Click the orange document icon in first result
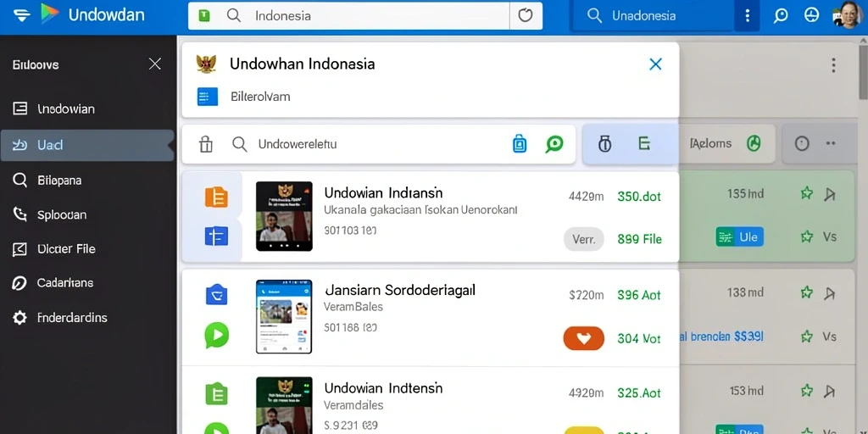Viewport: 868px width, 434px height. point(216,197)
